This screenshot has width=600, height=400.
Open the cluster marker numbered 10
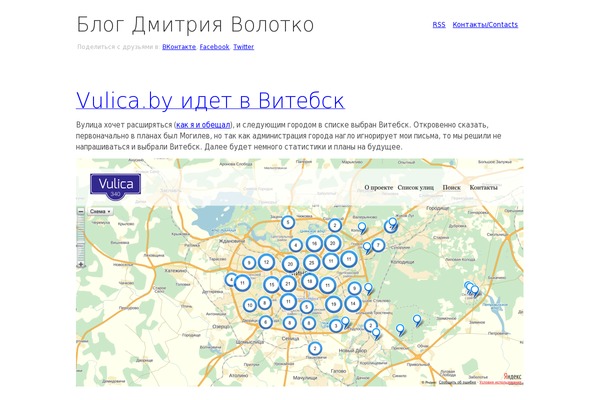(x=249, y=305)
